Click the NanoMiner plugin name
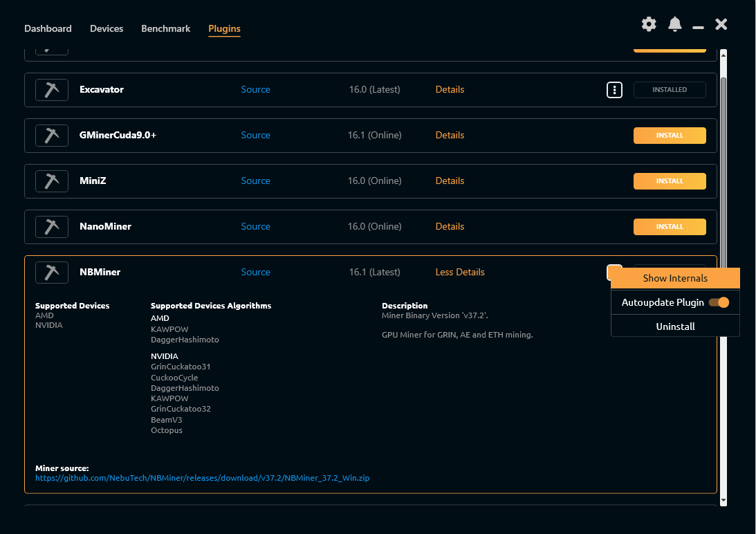Image resolution: width=756 pixels, height=534 pixels. pos(105,226)
